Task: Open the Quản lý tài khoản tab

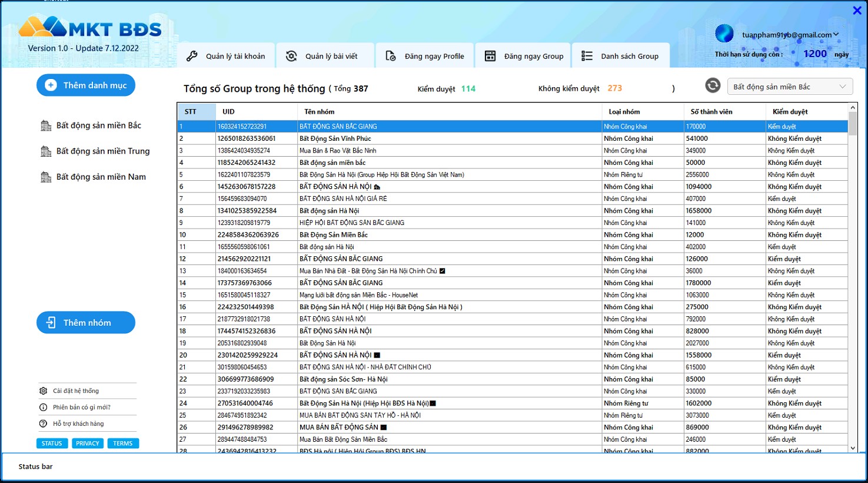Action: tap(226, 55)
